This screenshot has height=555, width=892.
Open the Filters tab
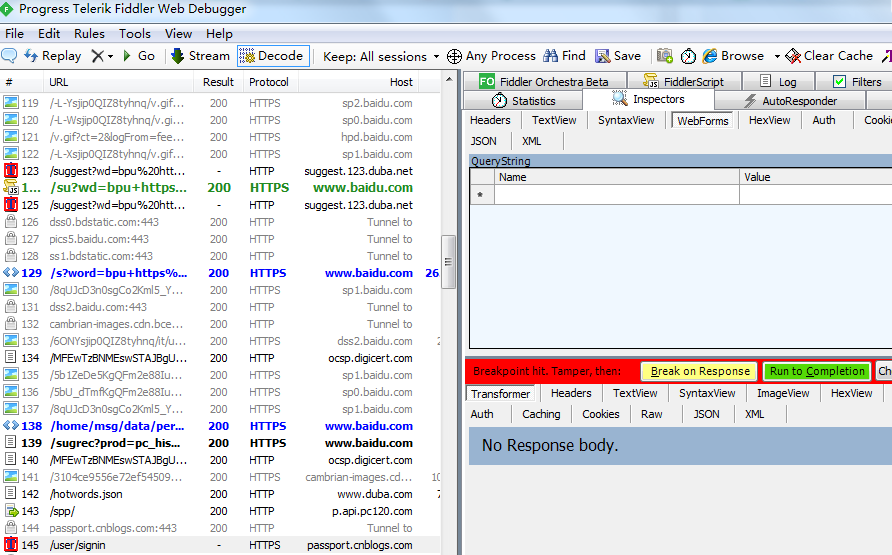click(857, 81)
